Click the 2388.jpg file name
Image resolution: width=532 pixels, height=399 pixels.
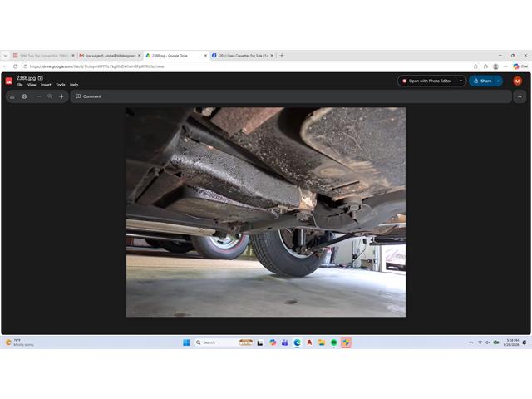(26, 78)
